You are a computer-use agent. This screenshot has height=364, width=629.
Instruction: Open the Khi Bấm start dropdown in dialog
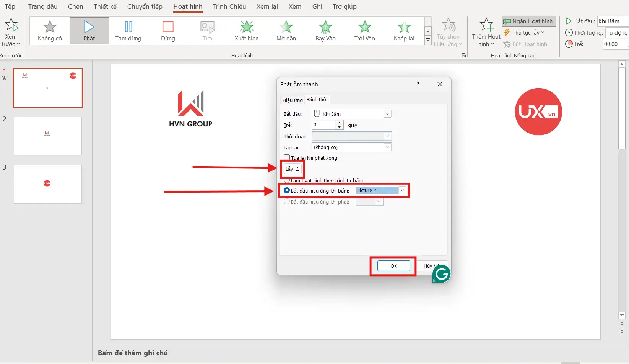click(387, 114)
